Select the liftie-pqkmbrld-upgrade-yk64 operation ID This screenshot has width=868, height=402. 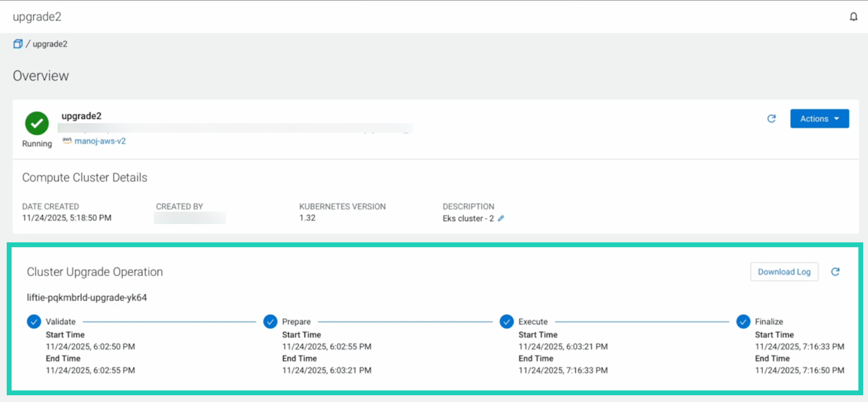click(87, 298)
